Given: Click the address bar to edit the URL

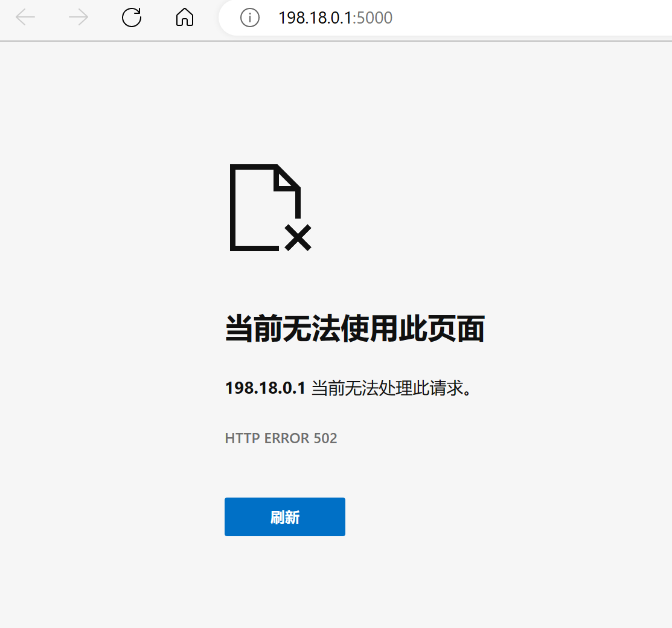Looking at the screenshot, I should coord(423,18).
